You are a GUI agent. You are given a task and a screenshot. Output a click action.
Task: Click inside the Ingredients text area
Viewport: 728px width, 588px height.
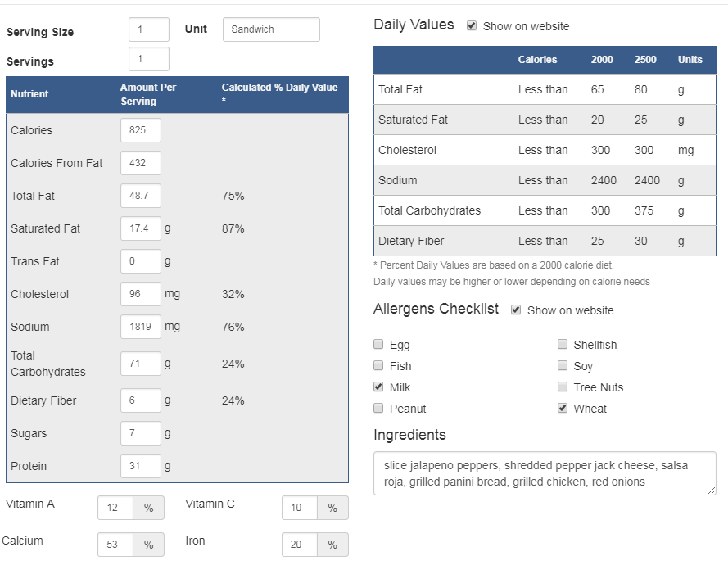pyautogui.click(x=544, y=473)
